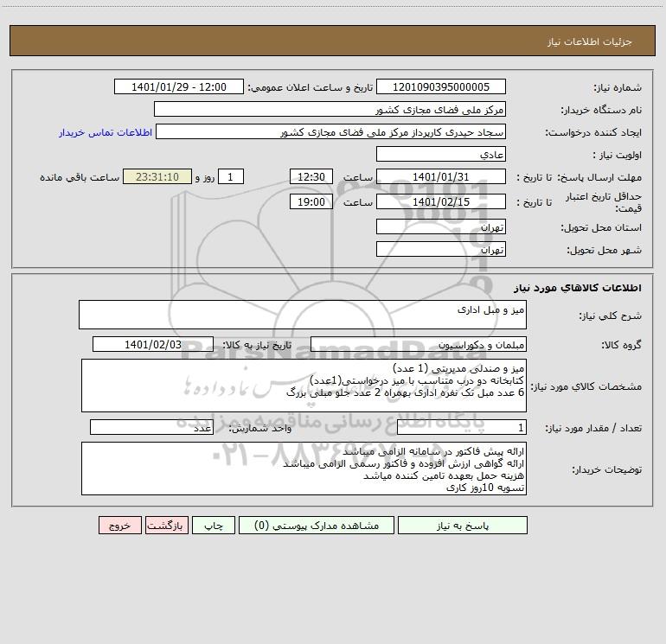Click the goods specifications text area
Image resolution: width=666 pixels, height=644 pixels.
pyautogui.click(x=304, y=386)
